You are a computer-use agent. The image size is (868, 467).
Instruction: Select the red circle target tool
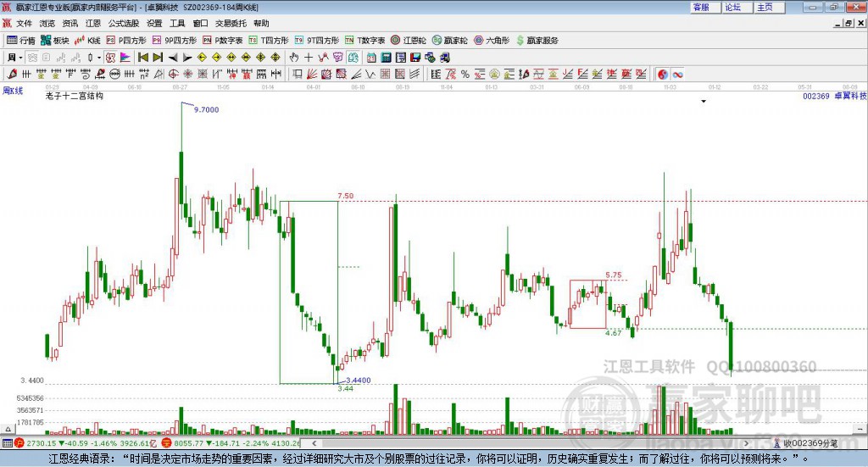[173, 74]
